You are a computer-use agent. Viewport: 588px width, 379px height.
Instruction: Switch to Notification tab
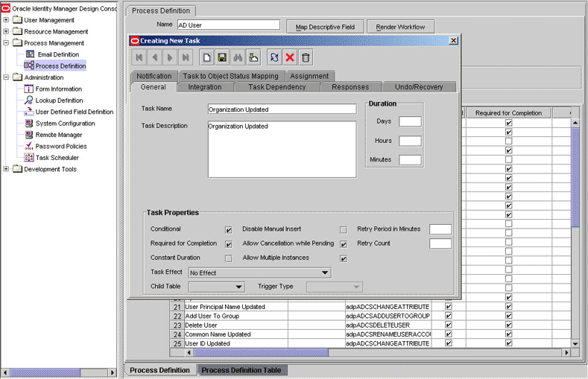coord(154,76)
